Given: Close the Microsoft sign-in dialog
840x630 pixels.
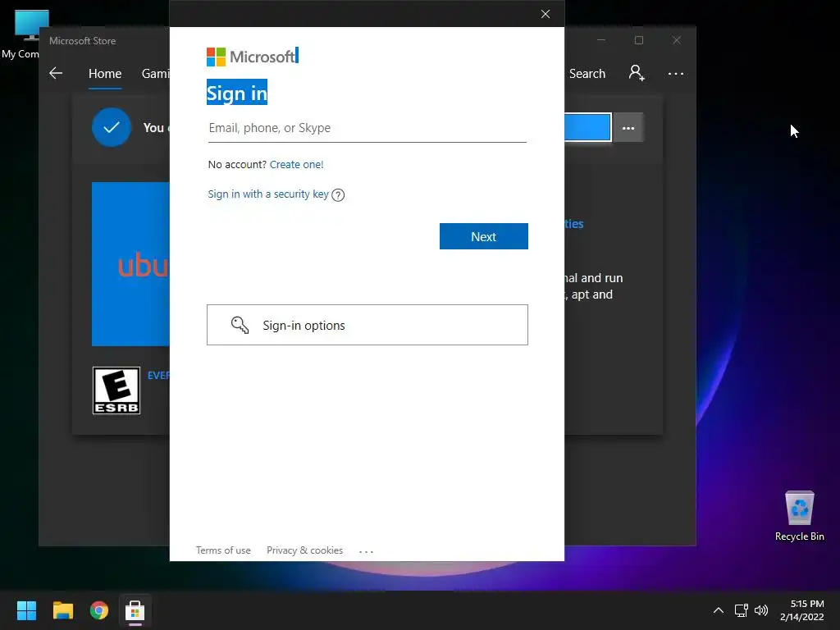Looking at the screenshot, I should point(546,14).
